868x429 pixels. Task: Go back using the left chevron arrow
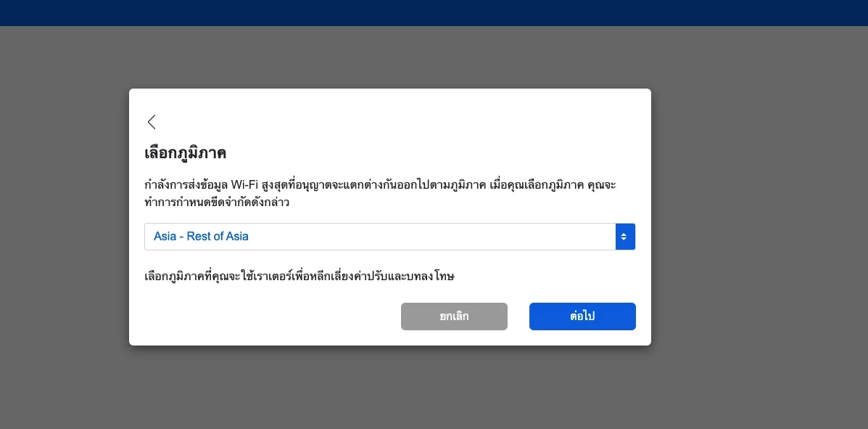(152, 122)
